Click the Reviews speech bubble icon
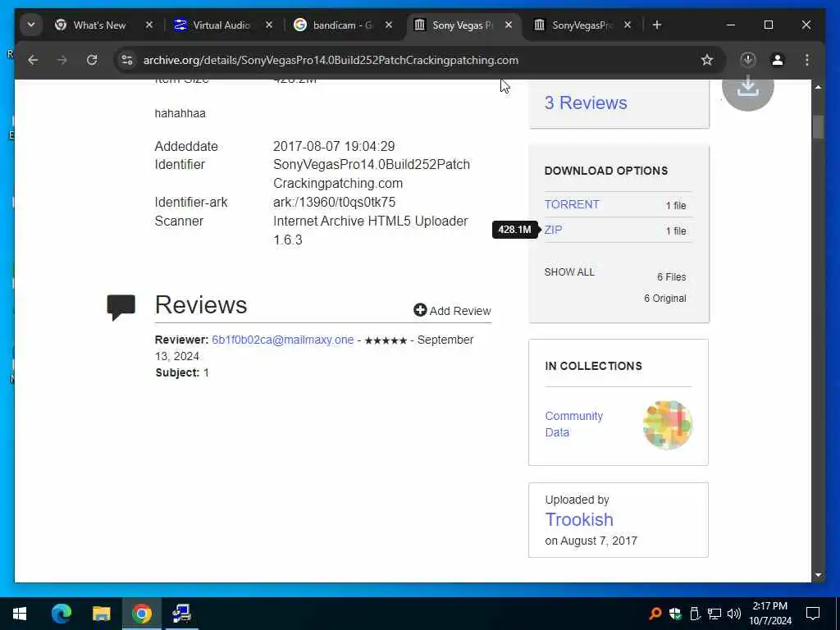This screenshot has height=630, width=840. (x=121, y=307)
